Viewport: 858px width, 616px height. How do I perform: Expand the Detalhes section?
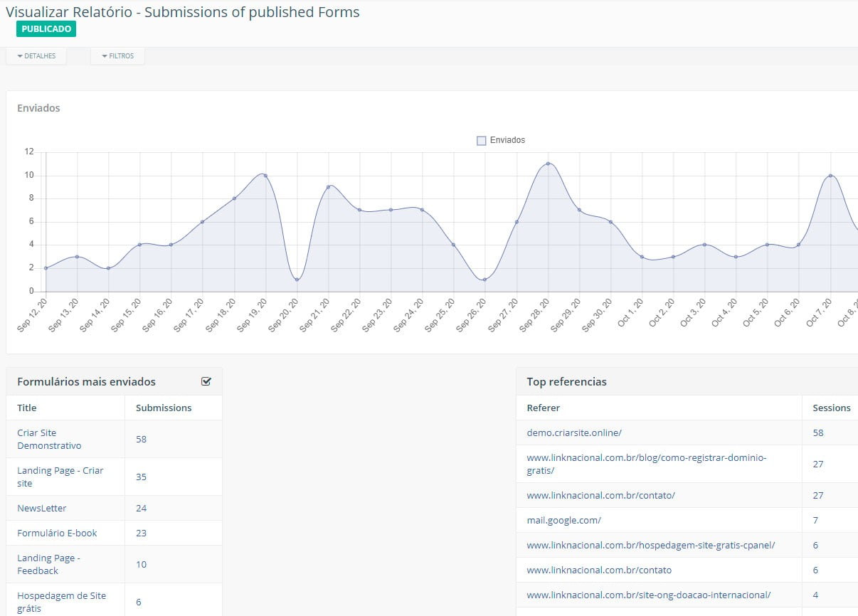click(x=36, y=56)
